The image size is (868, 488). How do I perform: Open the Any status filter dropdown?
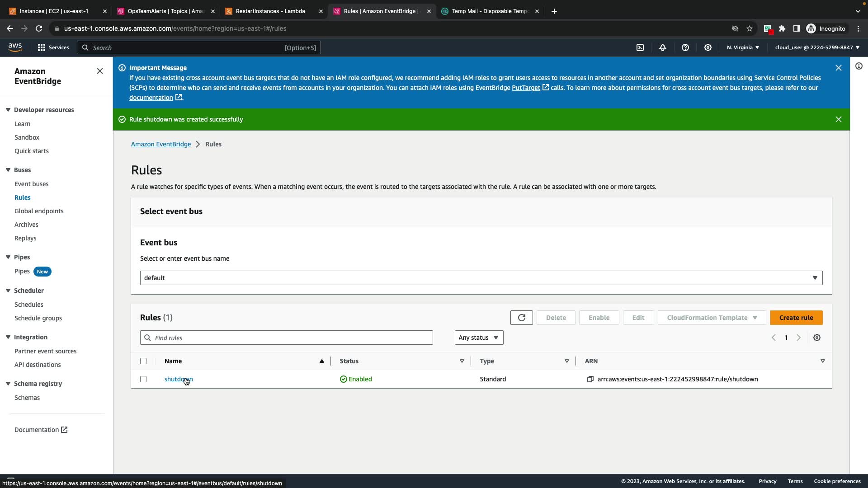[x=479, y=338]
